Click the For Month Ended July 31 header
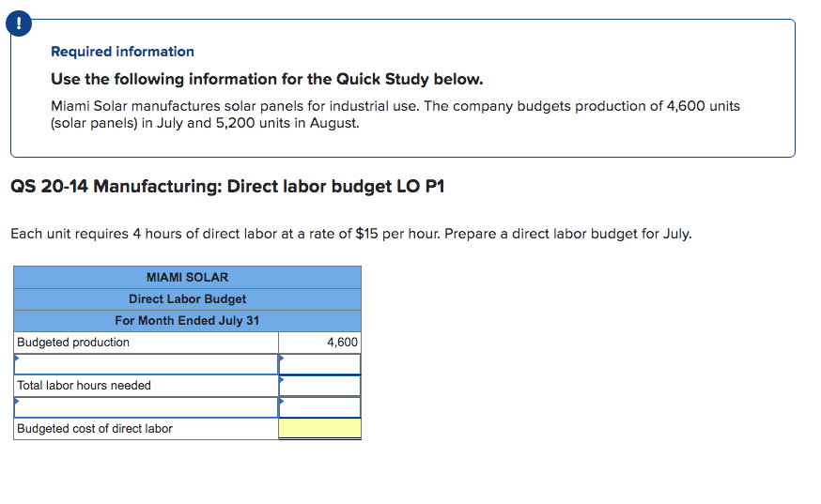The height and width of the screenshot is (504, 821). coord(188,321)
